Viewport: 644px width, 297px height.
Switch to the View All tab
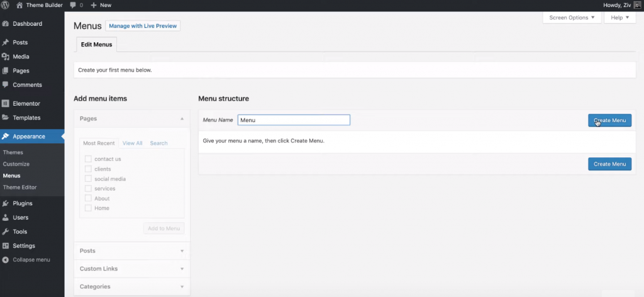(132, 143)
